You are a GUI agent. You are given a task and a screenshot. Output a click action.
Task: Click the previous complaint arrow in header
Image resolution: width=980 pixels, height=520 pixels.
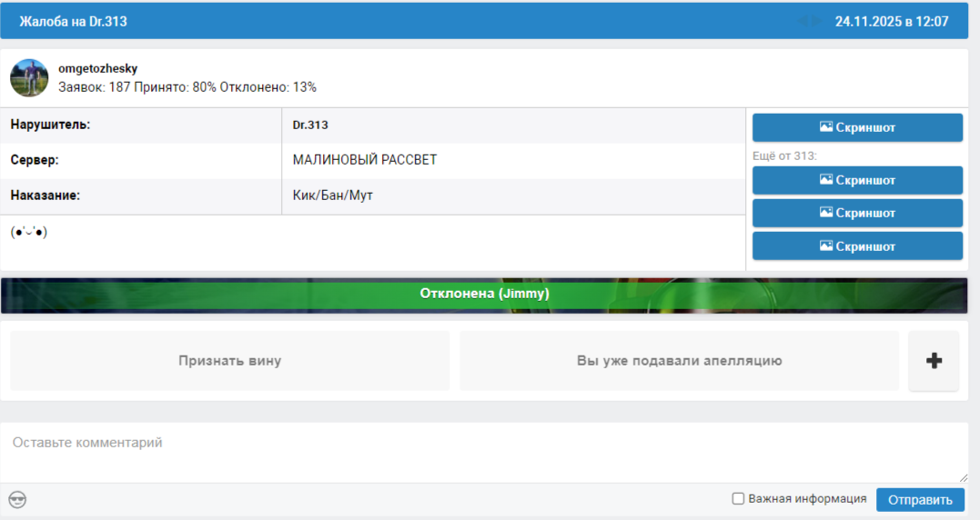(x=803, y=21)
